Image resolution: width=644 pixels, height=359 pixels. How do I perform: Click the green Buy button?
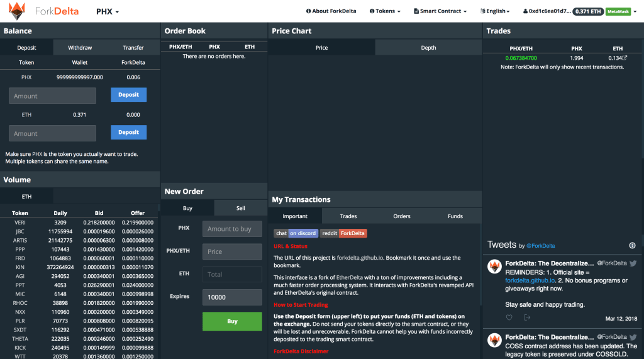coord(232,321)
